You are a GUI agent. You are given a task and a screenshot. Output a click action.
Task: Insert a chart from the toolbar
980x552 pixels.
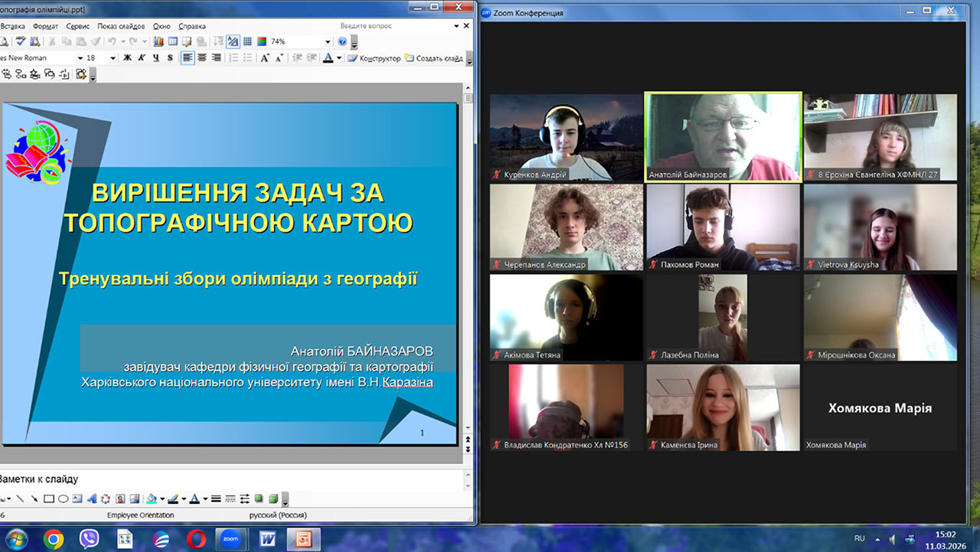pos(158,41)
